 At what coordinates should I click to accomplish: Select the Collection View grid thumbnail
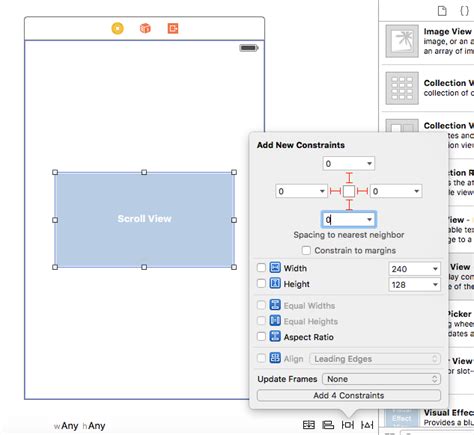402,88
